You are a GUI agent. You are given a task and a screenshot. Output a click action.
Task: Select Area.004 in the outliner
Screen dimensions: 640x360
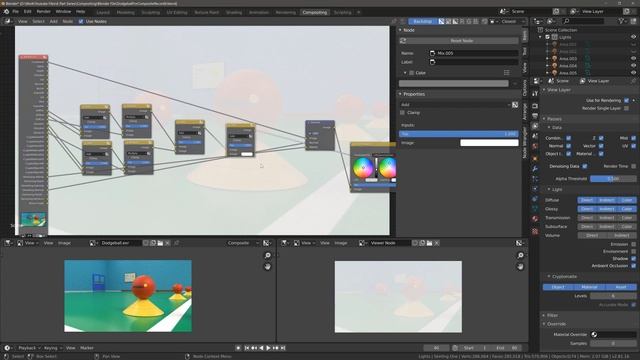coord(568,66)
